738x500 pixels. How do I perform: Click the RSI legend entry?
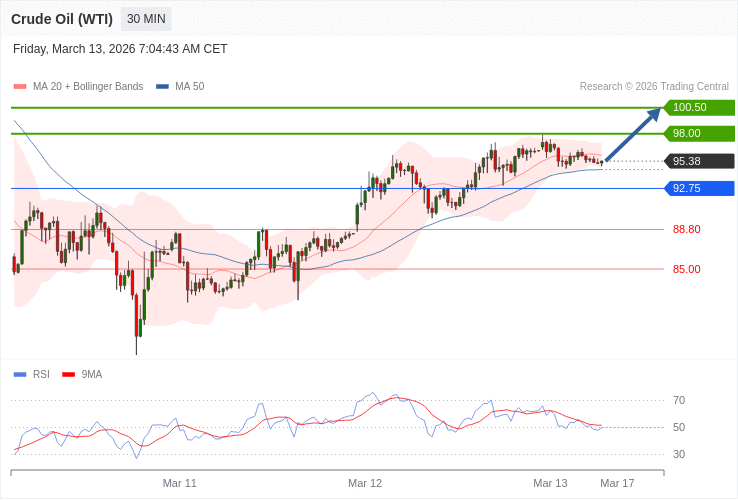(41, 375)
